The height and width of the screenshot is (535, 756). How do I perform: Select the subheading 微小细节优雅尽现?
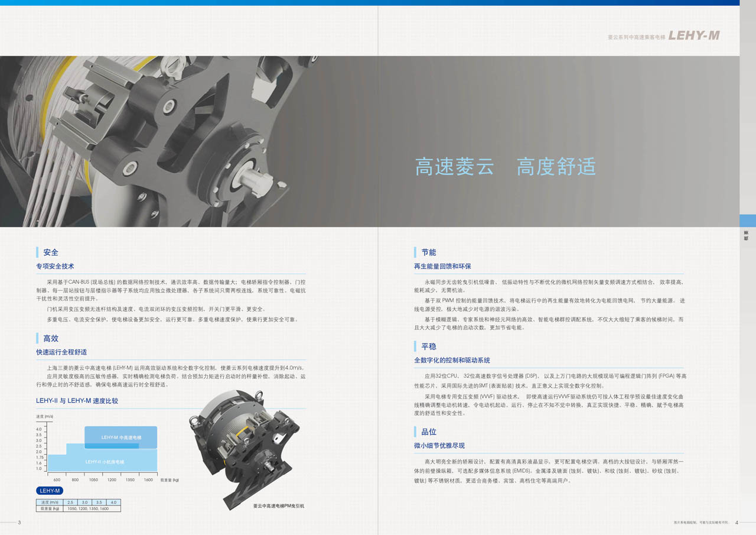439,446
